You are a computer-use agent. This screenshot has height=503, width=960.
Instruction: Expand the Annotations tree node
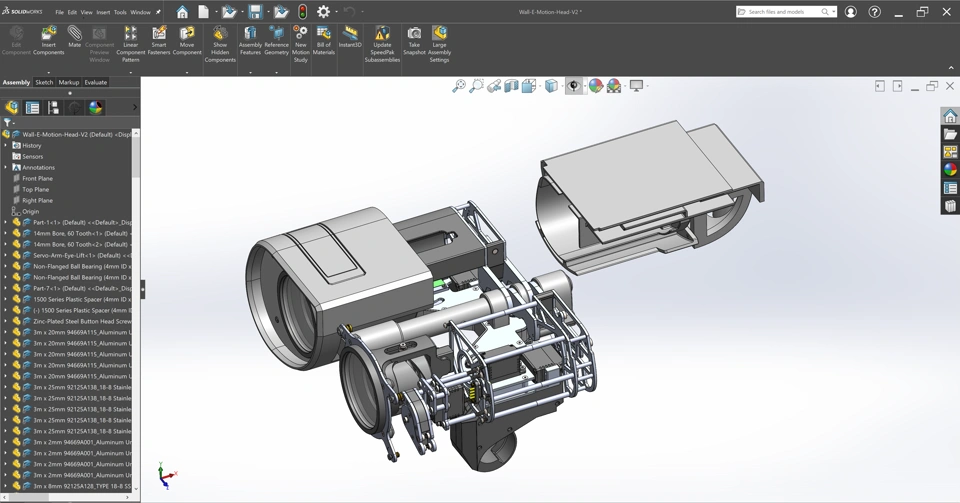(x=6, y=167)
